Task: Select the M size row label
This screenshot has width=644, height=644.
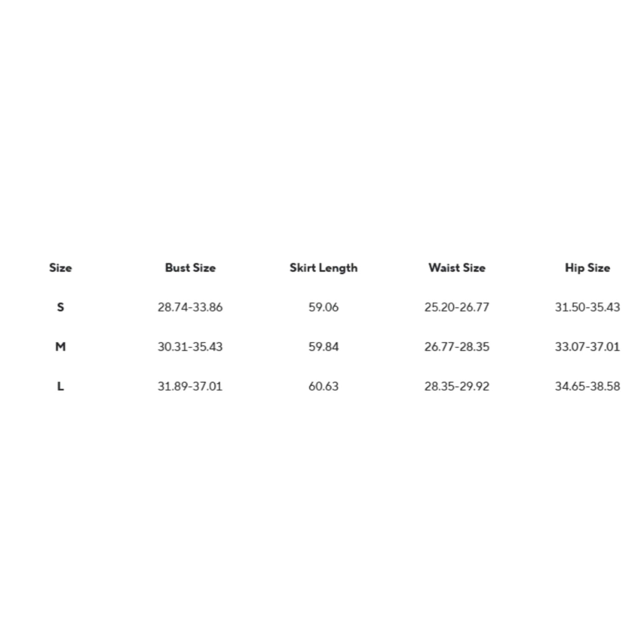Action: click(x=60, y=347)
